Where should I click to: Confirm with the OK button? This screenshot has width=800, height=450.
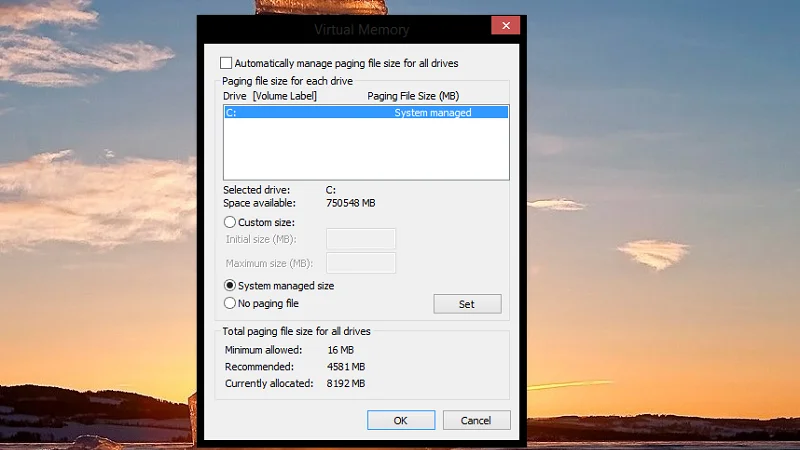[x=401, y=420]
